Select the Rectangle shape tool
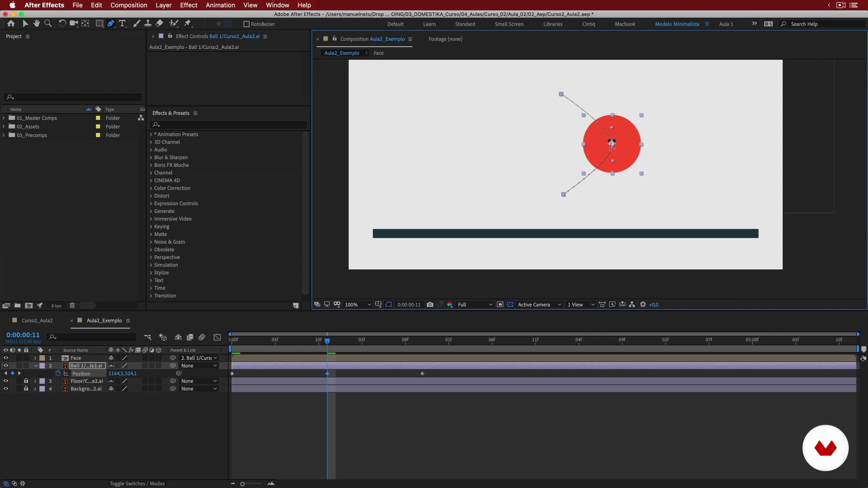 tap(99, 23)
